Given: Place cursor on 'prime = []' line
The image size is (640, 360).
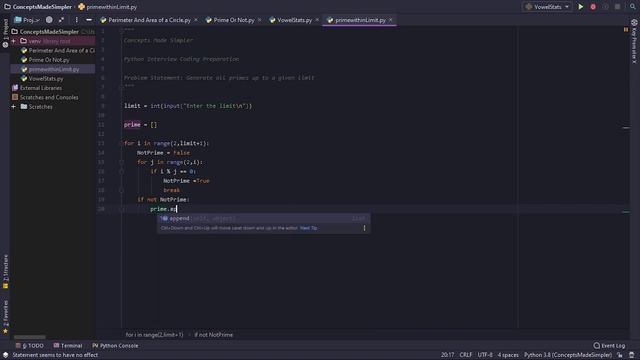Looking at the screenshot, I should pyautogui.click(x=140, y=124).
